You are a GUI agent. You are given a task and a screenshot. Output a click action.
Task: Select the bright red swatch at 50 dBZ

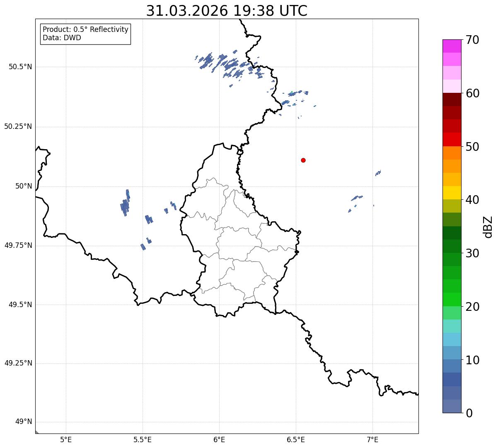tap(452, 139)
